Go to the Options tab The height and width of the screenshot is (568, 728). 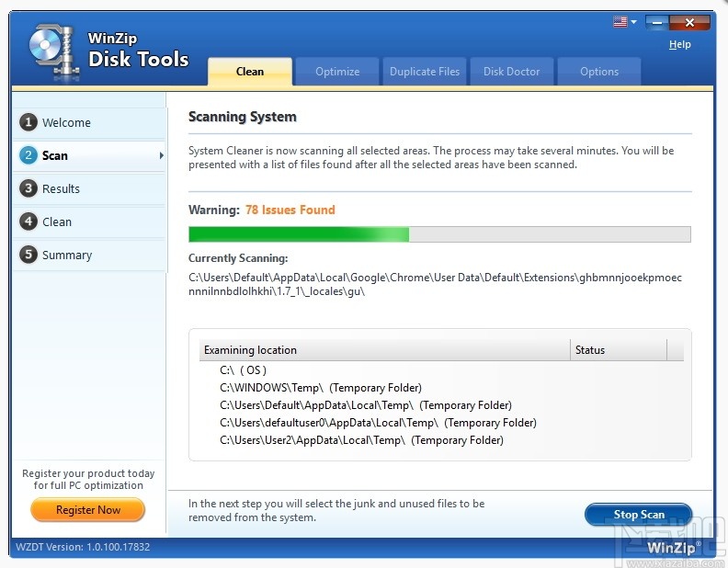(599, 72)
